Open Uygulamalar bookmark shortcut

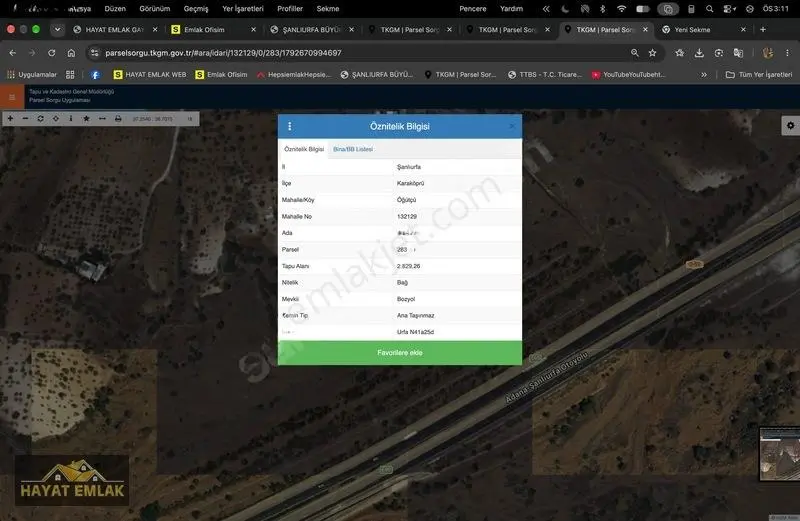pos(32,75)
